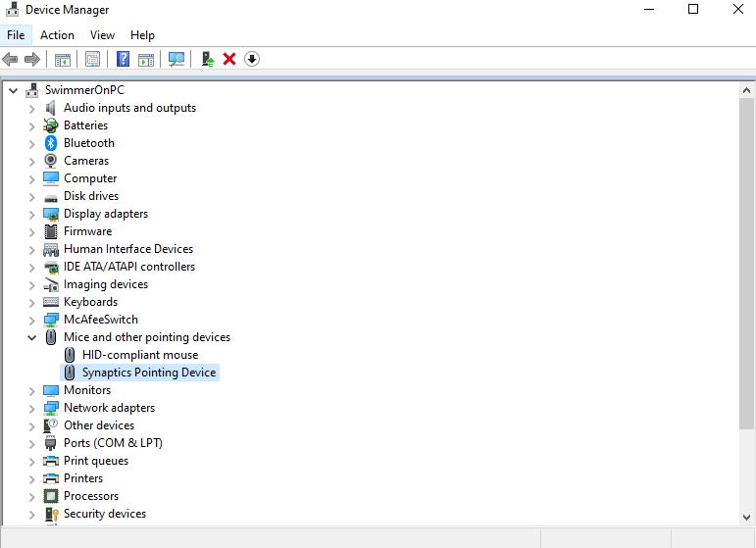Select HID-compliant mouse device
This screenshot has width=756, height=548.
140,355
